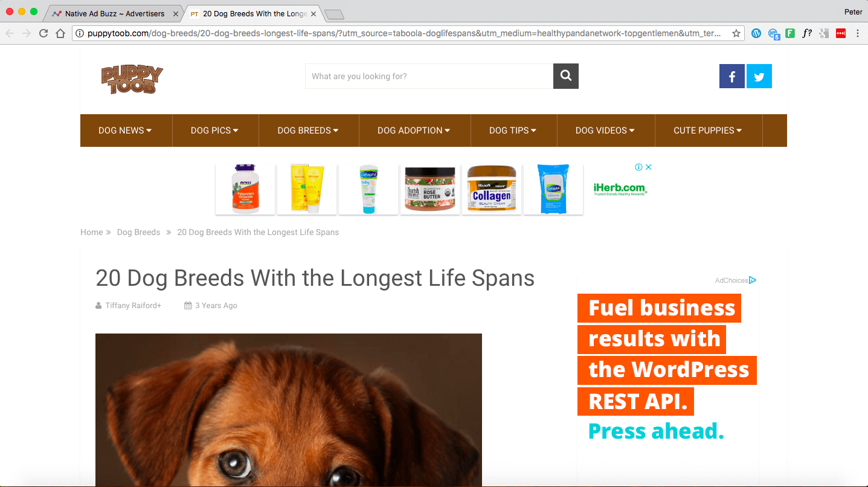Expand the Dog News menu

point(126,131)
